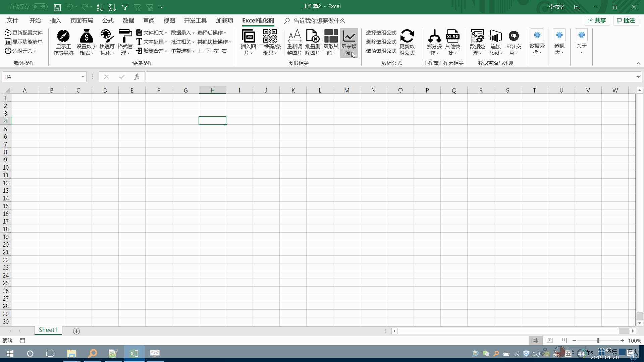The height and width of the screenshot is (362, 644).
Task: Expand the formula bar chevron
Action: (638, 77)
